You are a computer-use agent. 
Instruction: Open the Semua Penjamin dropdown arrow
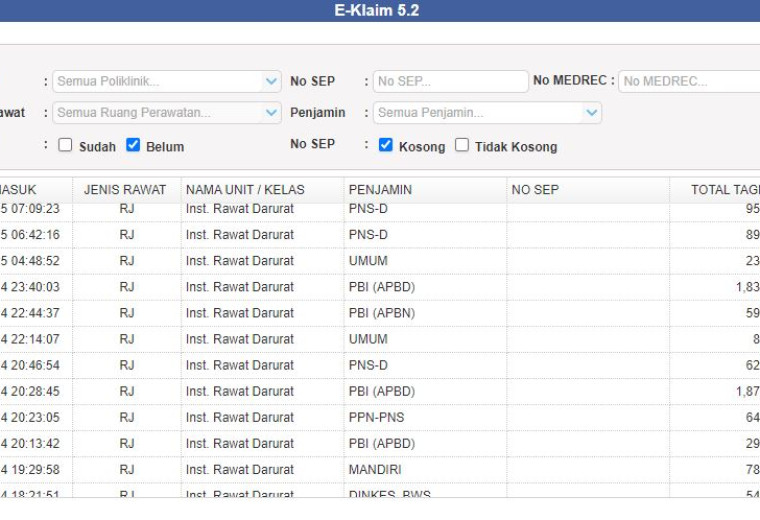591,113
